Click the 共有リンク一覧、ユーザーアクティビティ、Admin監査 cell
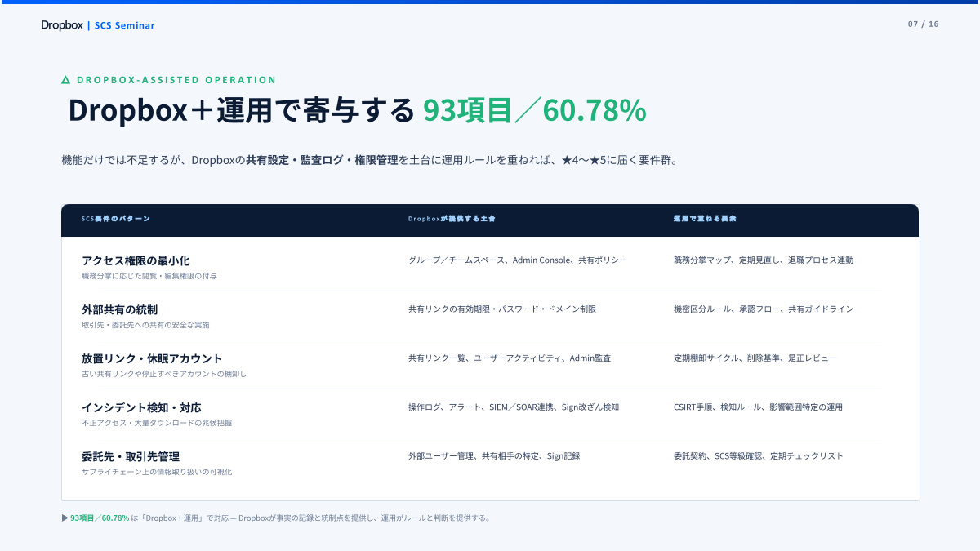Viewport: 980px width, 551px height. point(510,358)
